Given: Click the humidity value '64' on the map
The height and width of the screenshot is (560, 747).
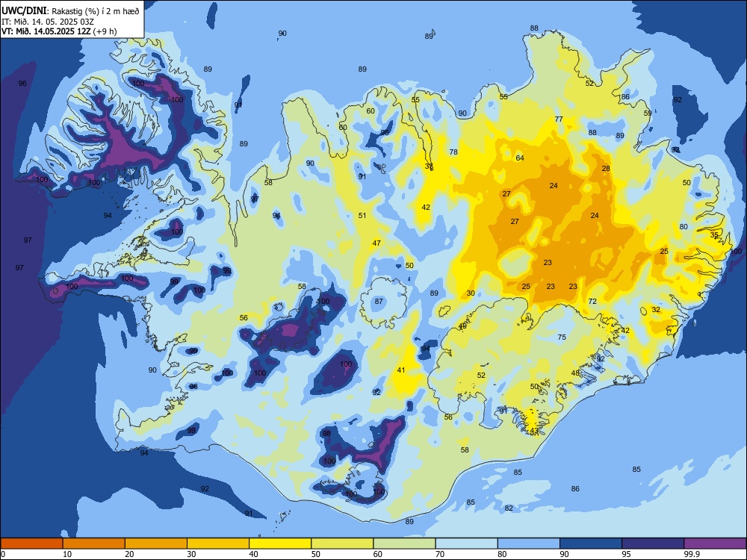Looking at the screenshot, I should tap(520, 158).
